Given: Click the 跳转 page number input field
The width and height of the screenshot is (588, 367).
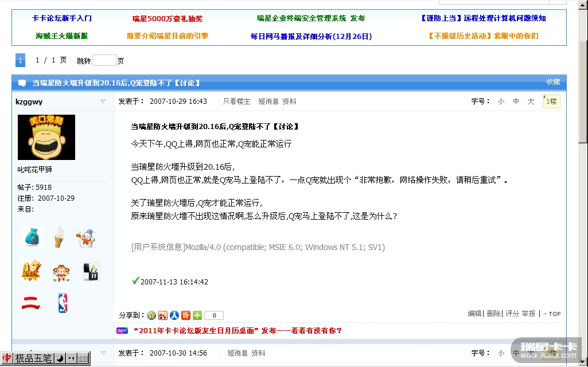Looking at the screenshot, I should pos(104,60).
